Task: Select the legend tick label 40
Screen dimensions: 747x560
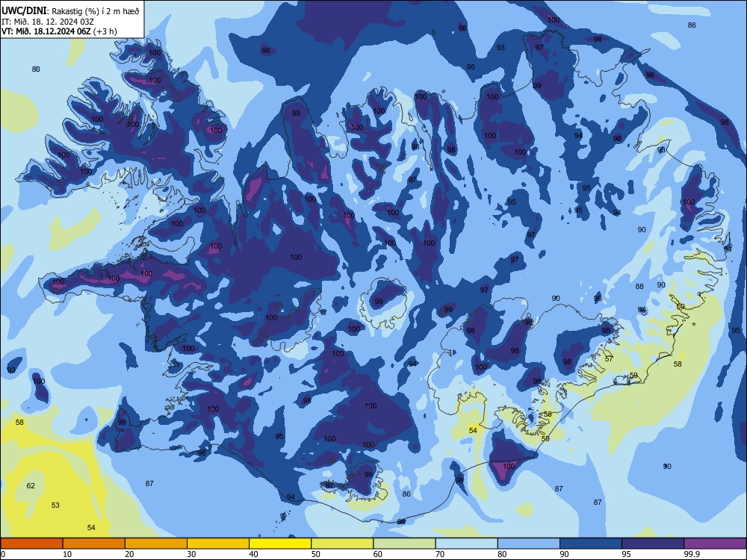Action: (x=253, y=554)
